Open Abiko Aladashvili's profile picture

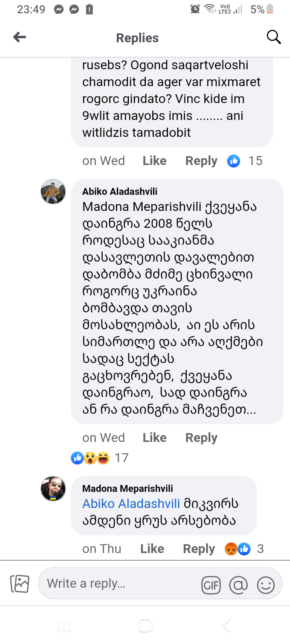(x=53, y=192)
